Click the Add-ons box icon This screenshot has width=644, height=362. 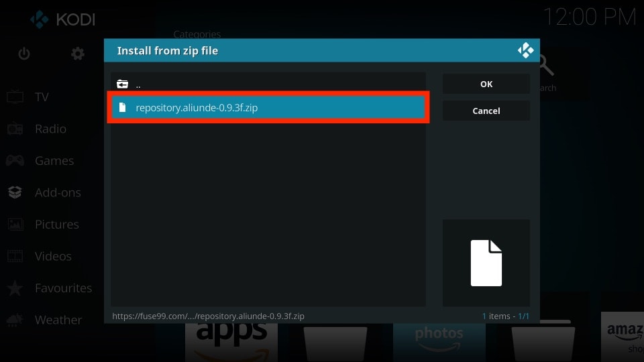coord(15,192)
